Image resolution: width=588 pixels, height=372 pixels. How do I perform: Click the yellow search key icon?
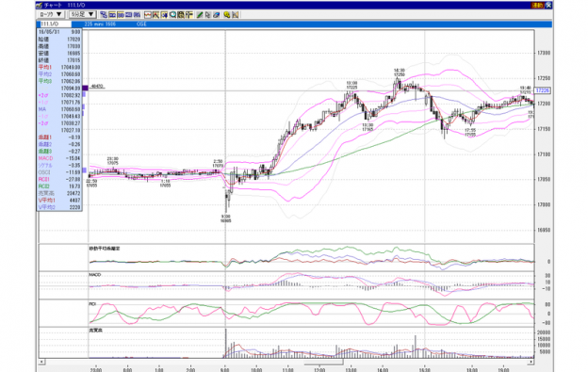[226, 15]
